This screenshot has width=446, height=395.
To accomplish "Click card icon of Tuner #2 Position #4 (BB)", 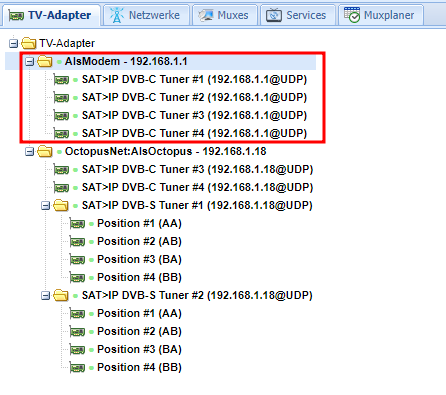I will (78, 368).
